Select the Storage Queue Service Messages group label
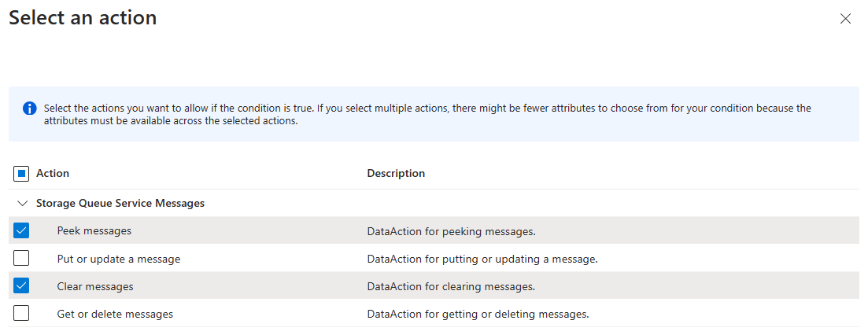868x335 pixels. pyautogui.click(x=120, y=203)
